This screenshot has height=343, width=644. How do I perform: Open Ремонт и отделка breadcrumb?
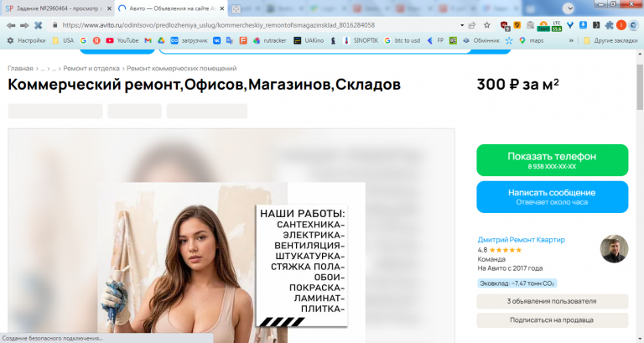coord(91,69)
